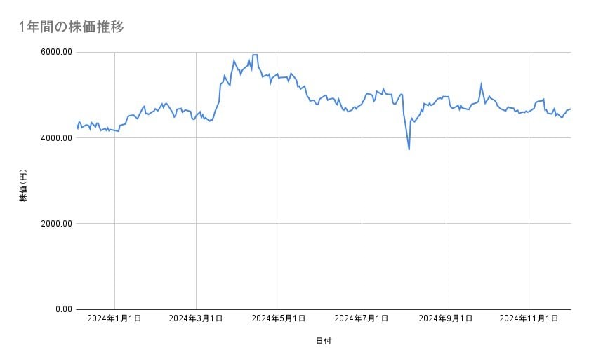Select the 2024年1月1日 date label
589x364 pixels.
click(114, 318)
